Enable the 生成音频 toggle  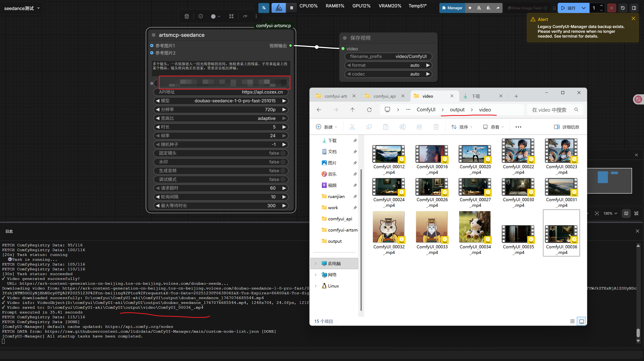283,171
